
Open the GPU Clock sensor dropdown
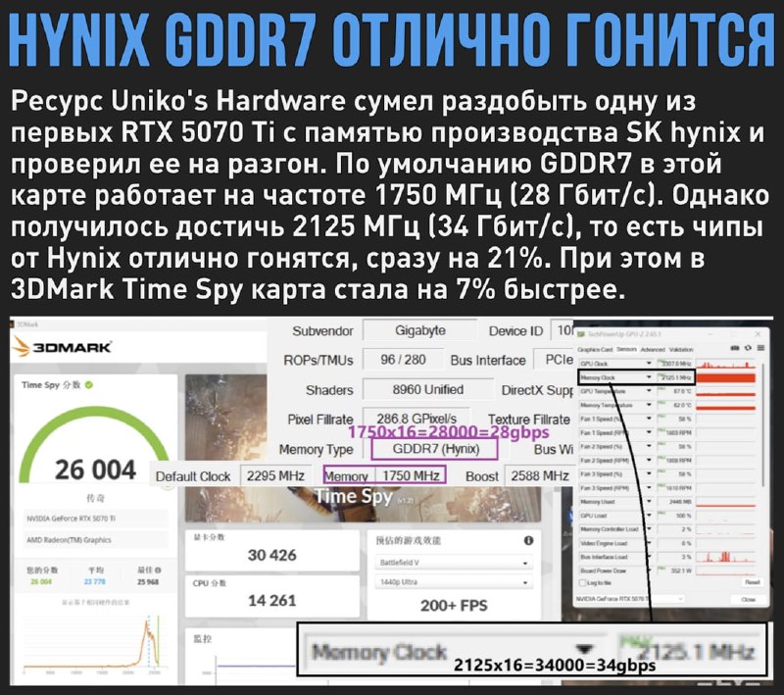[x=649, y=364]
